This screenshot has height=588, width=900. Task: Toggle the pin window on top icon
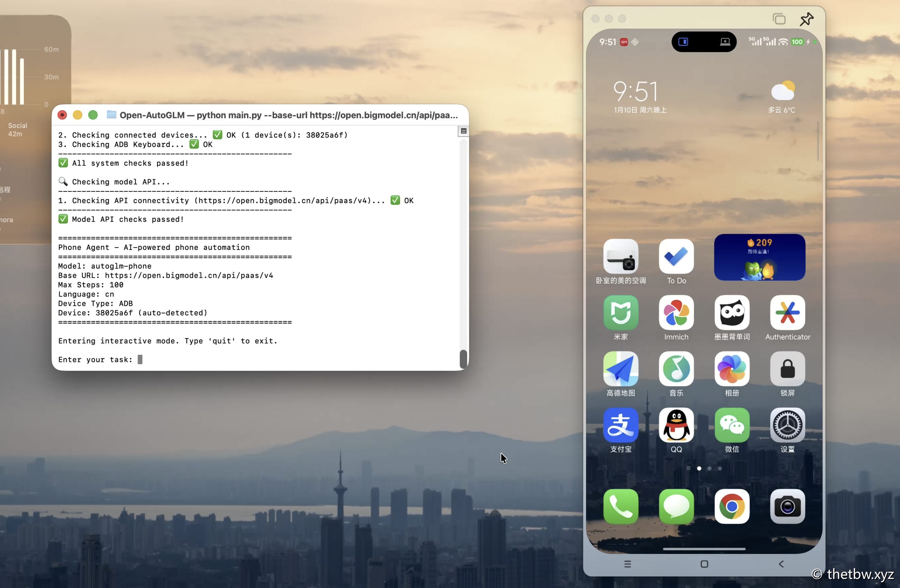[x=806, y=19]
